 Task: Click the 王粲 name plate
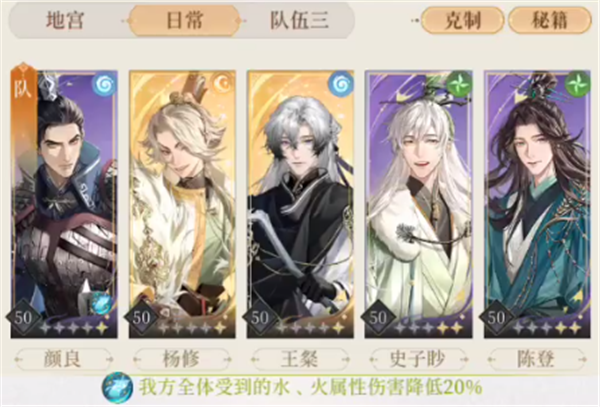pos(300,359)
